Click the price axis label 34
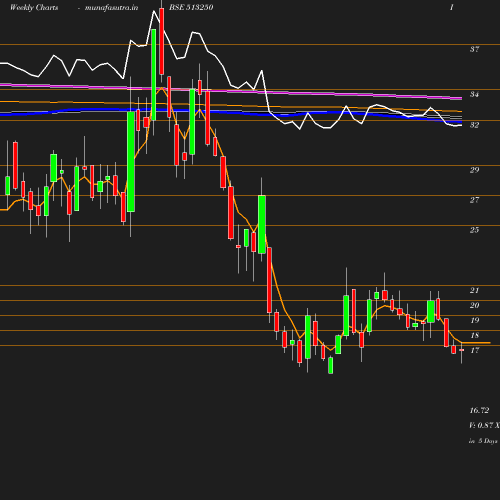 (475, 94)
